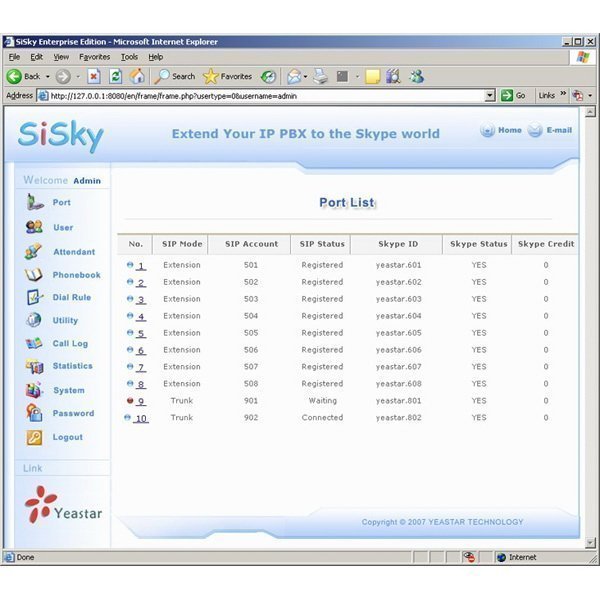Open the Password lock icon
The height and width of the screenshot is (600, 600).
pos(34,413)
